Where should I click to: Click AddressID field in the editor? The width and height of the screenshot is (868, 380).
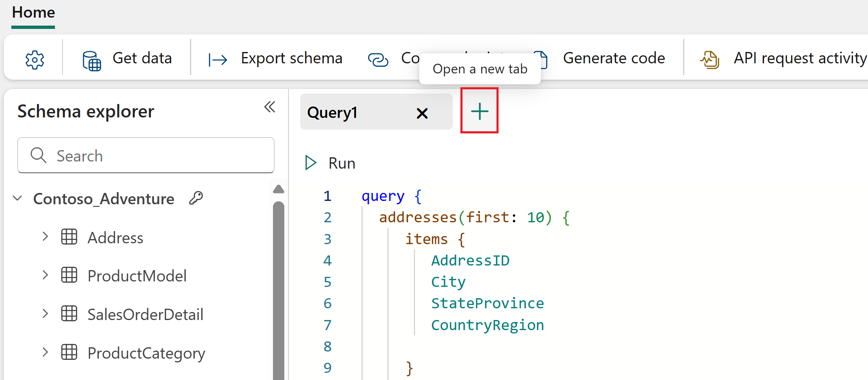[470, 260]
